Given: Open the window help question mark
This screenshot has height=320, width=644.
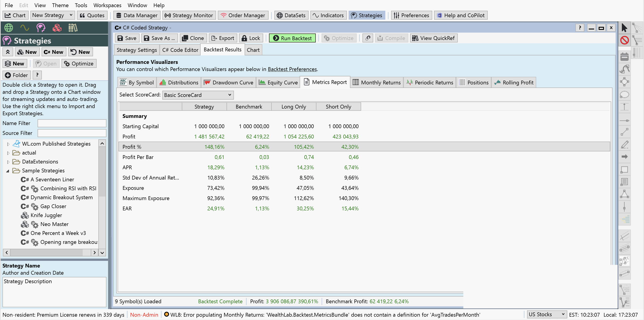Looking at the screenshot, I should pyautogui.click(x=580, y=28).
